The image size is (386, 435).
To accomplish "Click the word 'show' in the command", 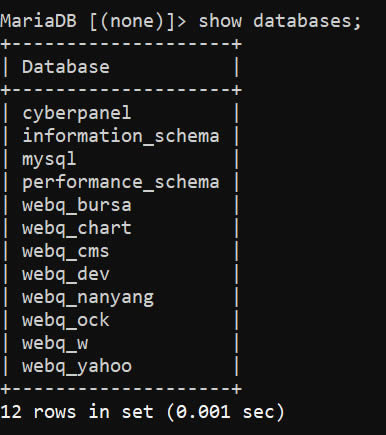I will click(220, 21).
